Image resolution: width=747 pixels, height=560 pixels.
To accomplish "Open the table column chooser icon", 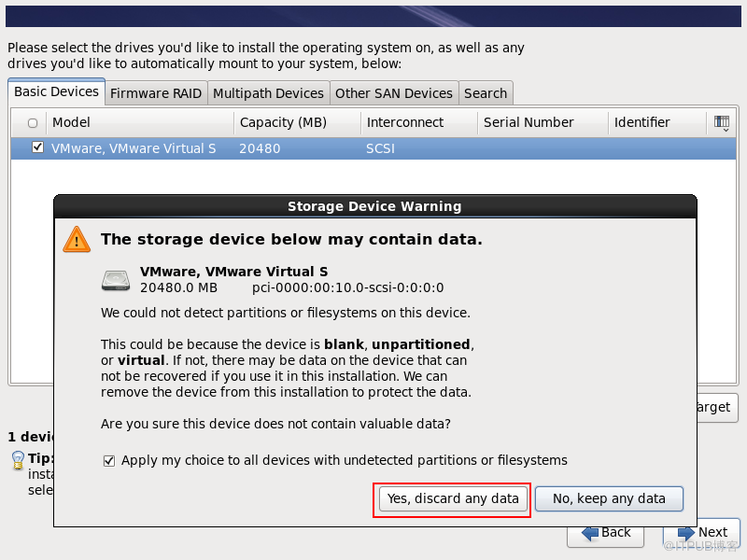I will pyautogui.click(x=721, y=122).
